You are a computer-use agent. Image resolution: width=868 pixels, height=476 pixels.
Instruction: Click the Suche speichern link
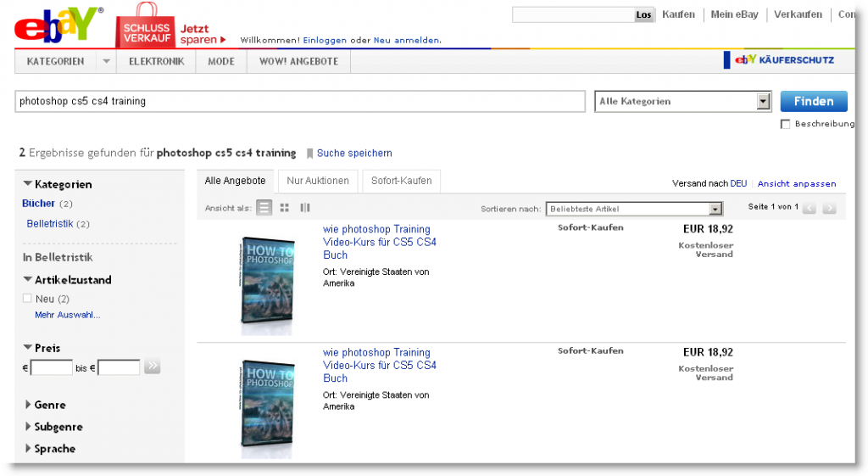(354, 153)
